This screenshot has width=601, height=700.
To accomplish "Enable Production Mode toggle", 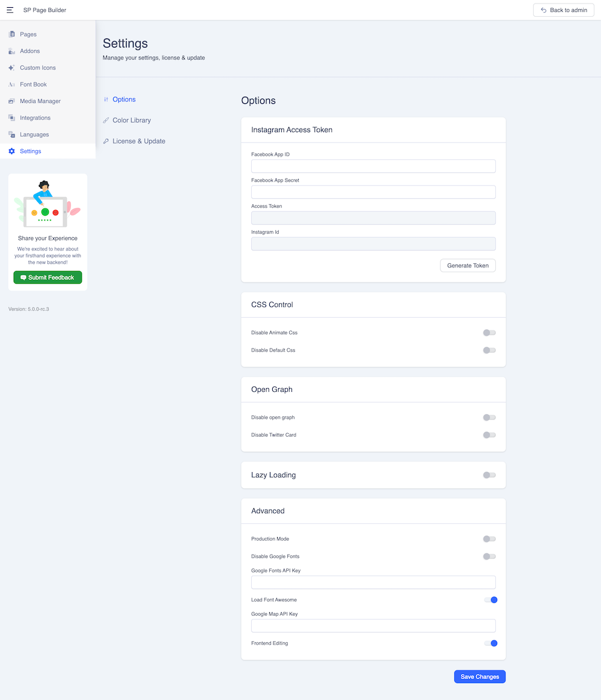I will click(489, 539).
